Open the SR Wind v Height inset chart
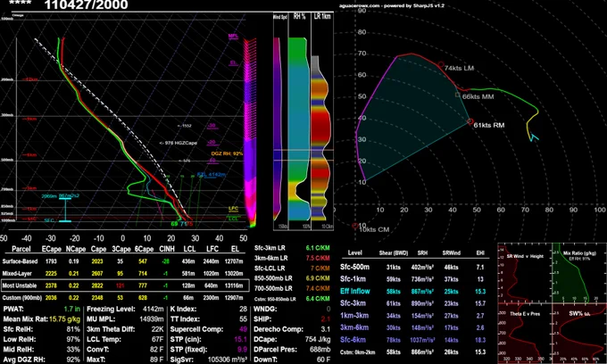Screen dimensions: 607x364 [x=524, y=273]
